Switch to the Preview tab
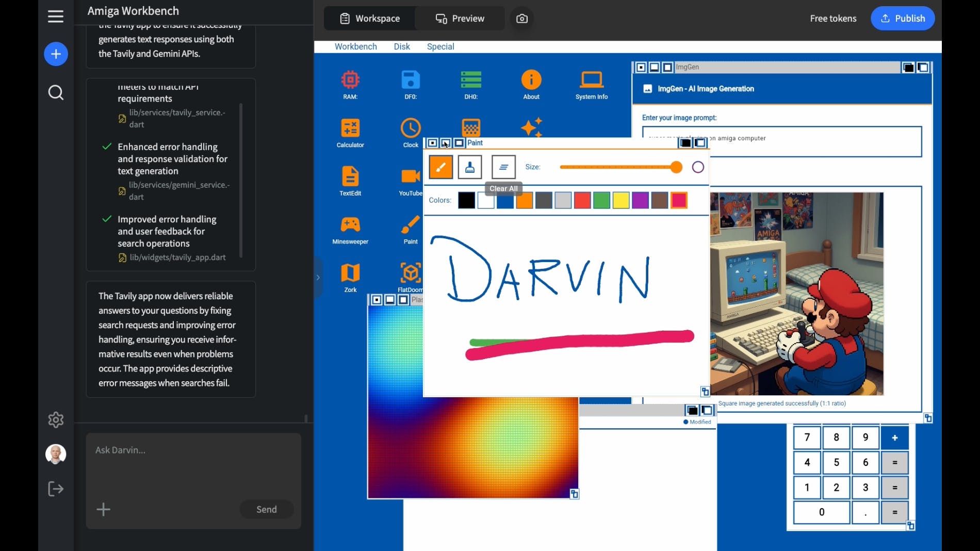Image resolution: width=980 pixels, height=551 pixels. point(460,19)
